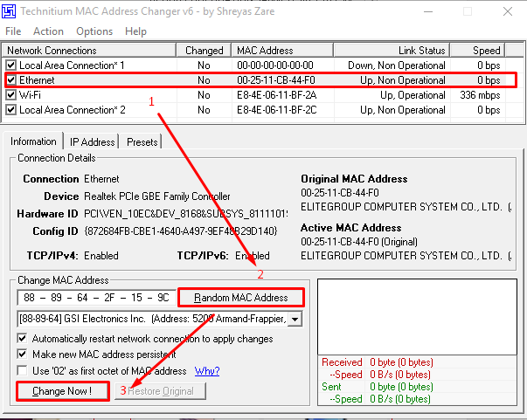The width and height of the screenshot is (527, 420).
Task: Select the Ethernet row name
Action: [37, 80]
